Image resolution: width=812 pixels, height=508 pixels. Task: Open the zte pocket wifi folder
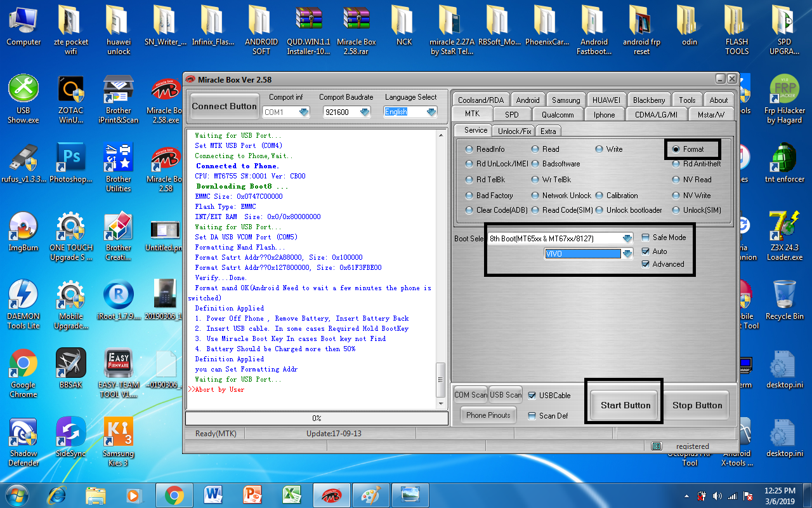click(71, 30)
